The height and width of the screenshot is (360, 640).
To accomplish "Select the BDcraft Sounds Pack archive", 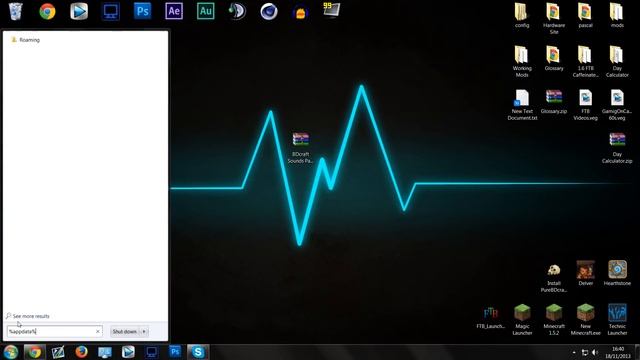I will (x=300, y=148).
